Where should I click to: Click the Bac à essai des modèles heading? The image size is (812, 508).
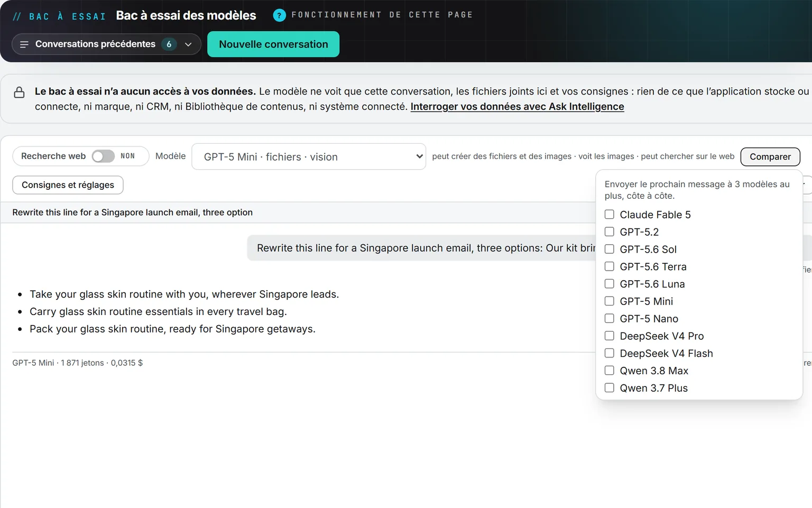point(186,15)
